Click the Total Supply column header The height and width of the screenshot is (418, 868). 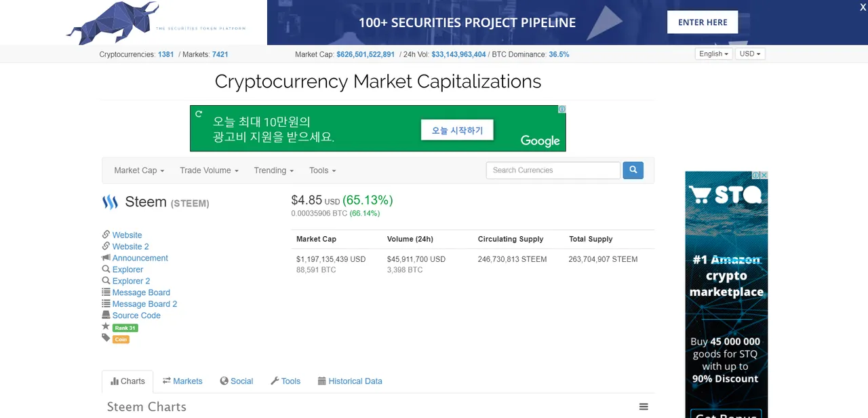click(x=591, y=239)
